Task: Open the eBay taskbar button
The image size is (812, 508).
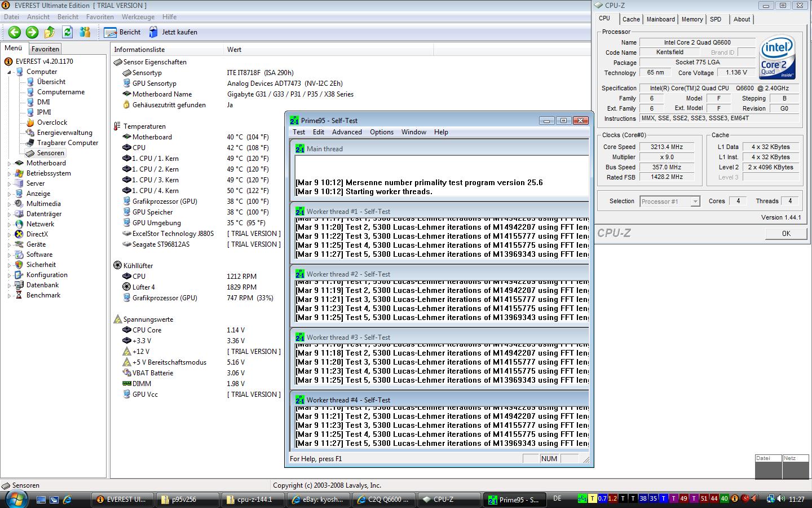Action: [x=319, y=500]
